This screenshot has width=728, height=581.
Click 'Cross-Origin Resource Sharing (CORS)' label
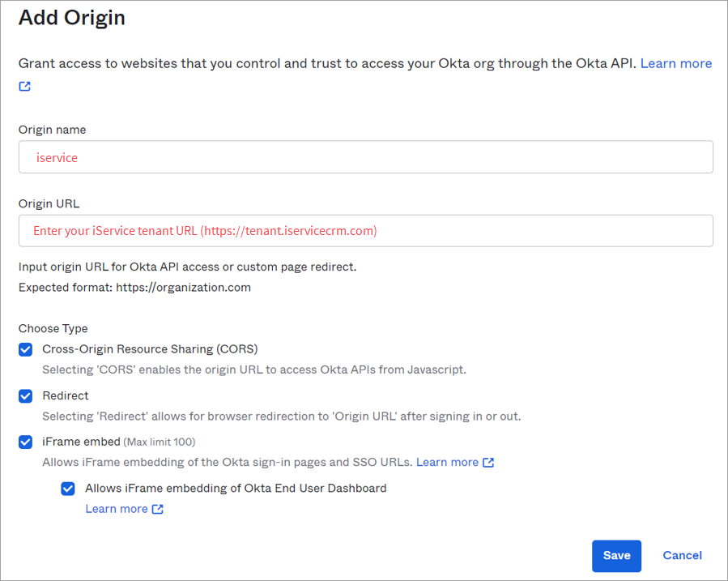tap(150, 349)
